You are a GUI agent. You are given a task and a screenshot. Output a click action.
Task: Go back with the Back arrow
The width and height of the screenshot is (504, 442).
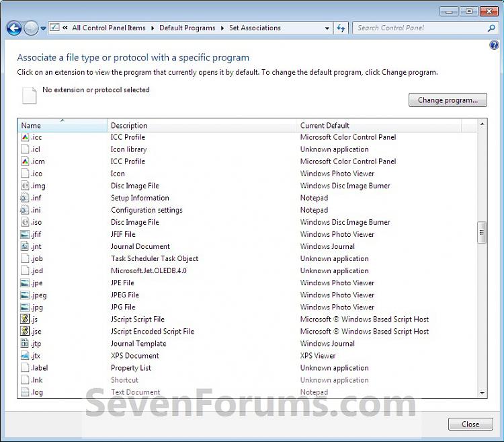coord(14,28)
